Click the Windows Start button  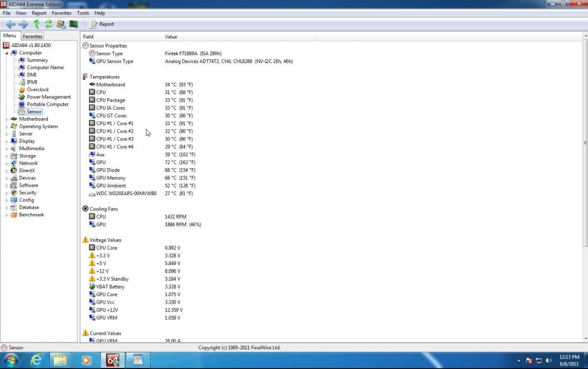click(11, 360)
